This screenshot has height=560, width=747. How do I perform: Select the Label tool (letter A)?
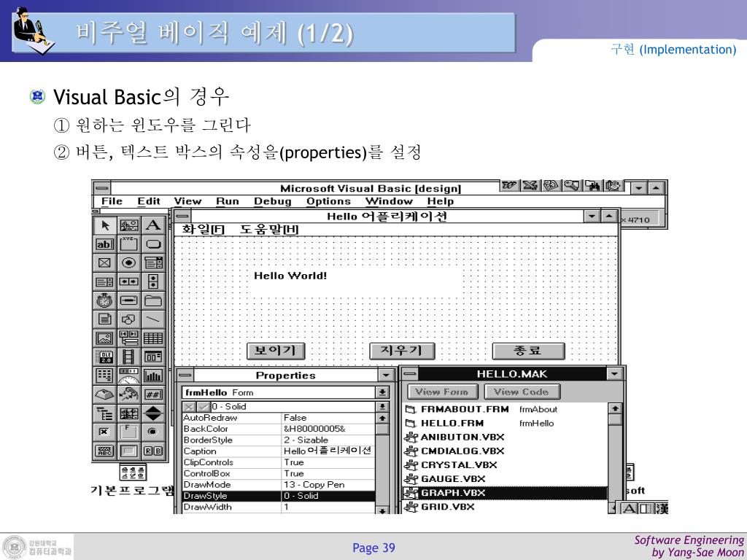153,225
